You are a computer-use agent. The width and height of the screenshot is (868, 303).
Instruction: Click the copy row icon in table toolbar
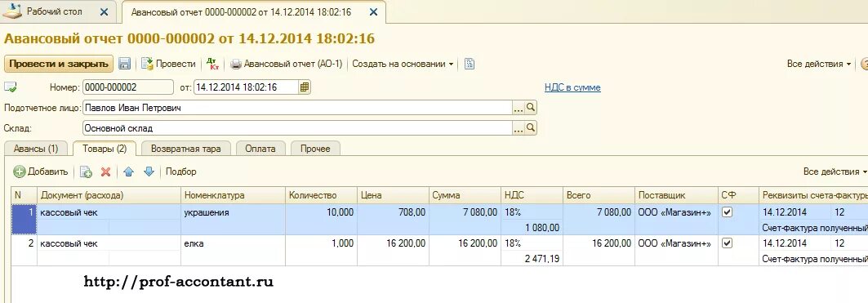[x=86, y=172]
